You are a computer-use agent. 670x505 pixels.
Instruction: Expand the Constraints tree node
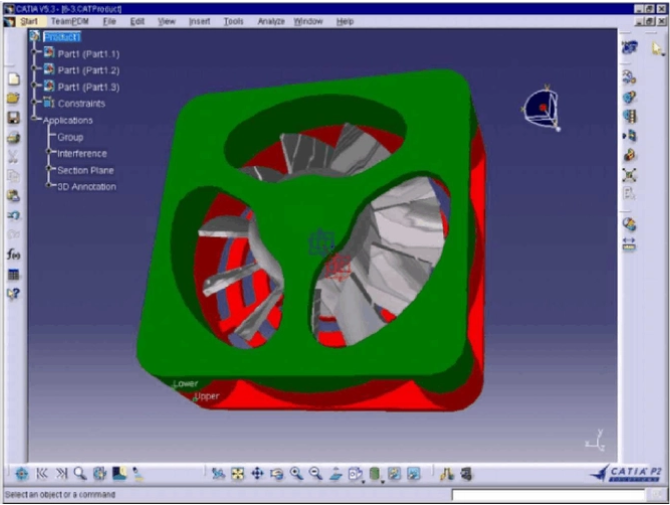click(36, 103)
